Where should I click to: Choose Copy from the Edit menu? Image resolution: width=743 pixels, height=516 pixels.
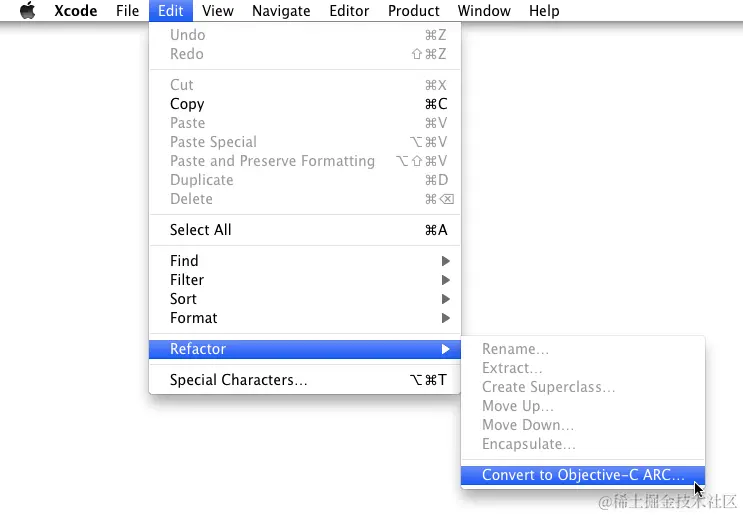305,104
